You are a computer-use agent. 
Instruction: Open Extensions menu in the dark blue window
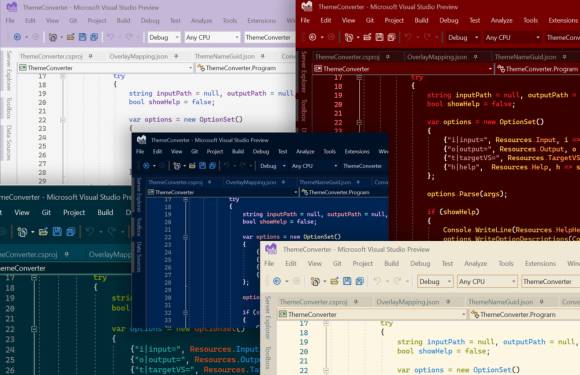[x=357, y=152]
